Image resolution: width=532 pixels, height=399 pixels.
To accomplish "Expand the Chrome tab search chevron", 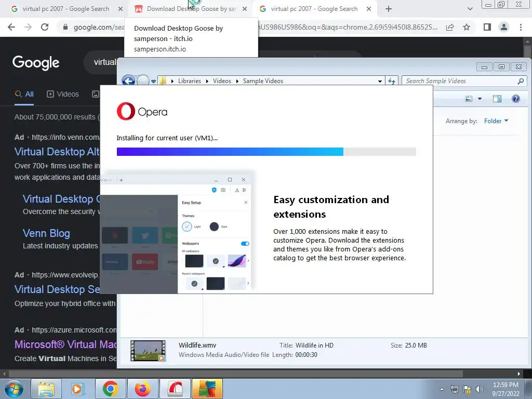I will pos(470,9).
